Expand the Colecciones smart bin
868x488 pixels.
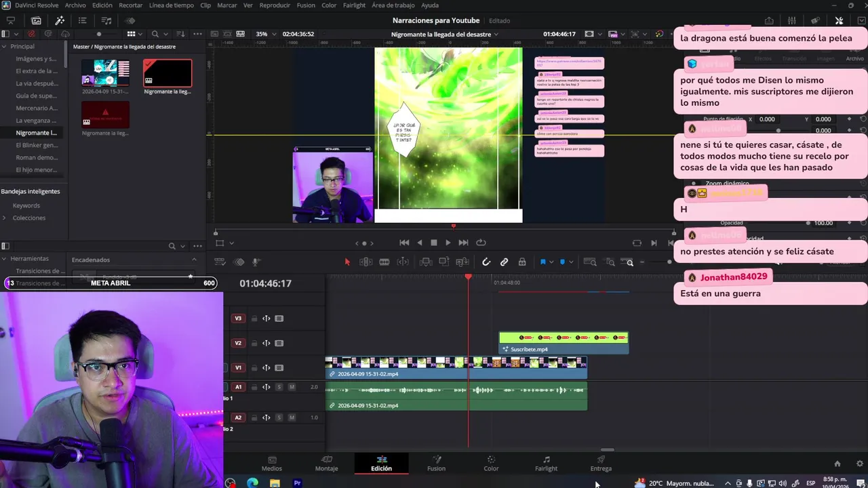click(5, 218)
